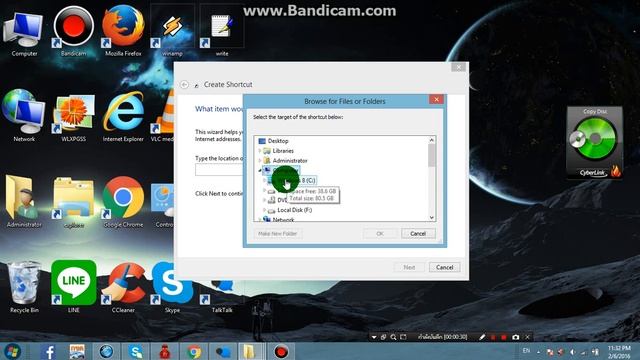Expand the Local Disk (F:) node

tap(264, 210)
